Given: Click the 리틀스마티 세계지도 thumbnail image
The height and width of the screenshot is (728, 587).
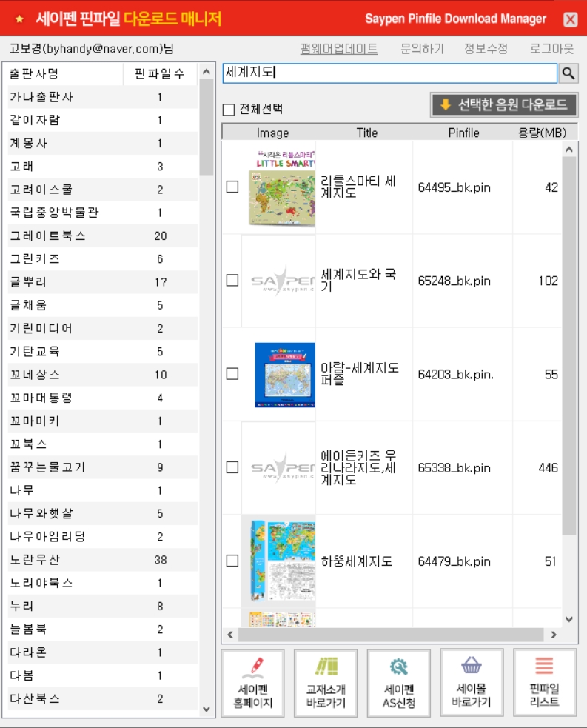Looking at the screenshot, I should click(x=282, y=187).
